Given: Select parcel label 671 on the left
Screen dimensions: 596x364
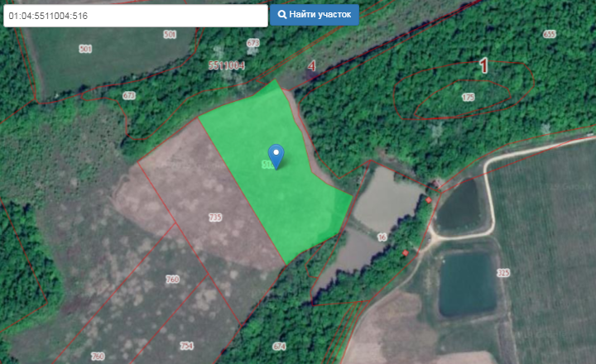Looking at the screenshot, I should click(128, 96).
